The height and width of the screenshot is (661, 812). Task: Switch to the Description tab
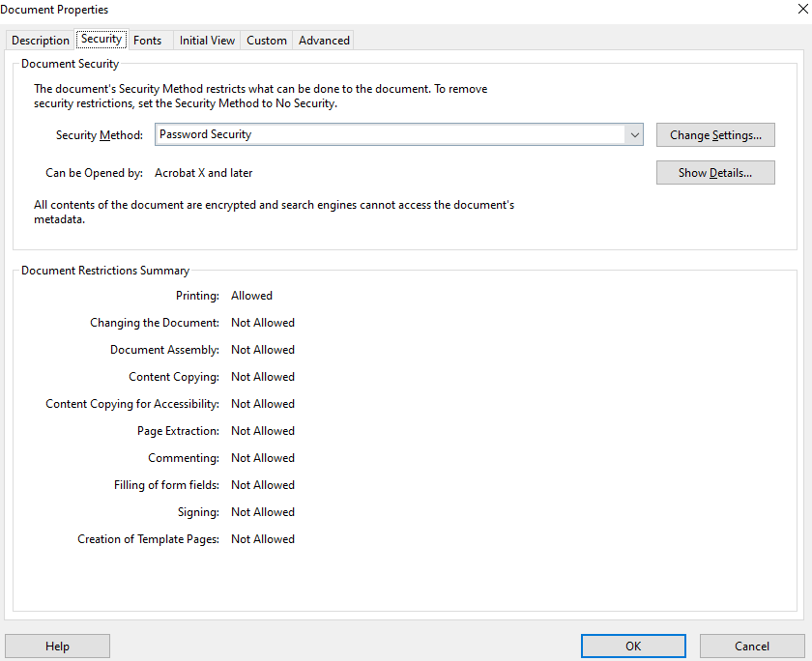click(41, 41)
